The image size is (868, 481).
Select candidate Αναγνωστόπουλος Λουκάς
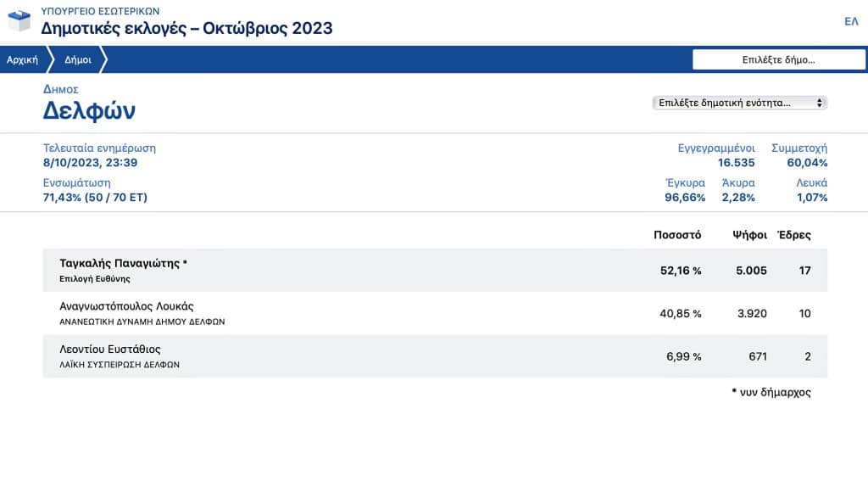[x=127, y=306]
